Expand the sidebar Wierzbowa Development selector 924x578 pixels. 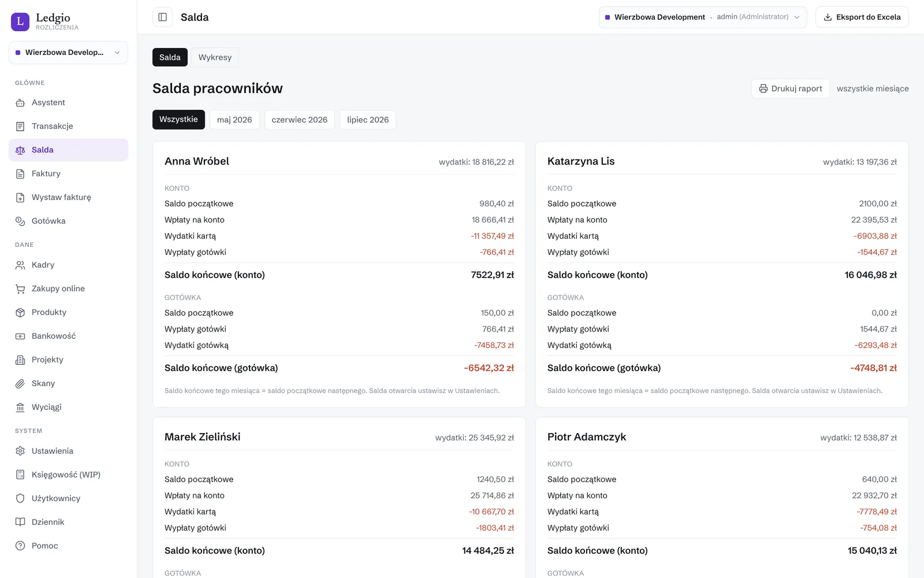pyautogui.click(x=68, y=53)
